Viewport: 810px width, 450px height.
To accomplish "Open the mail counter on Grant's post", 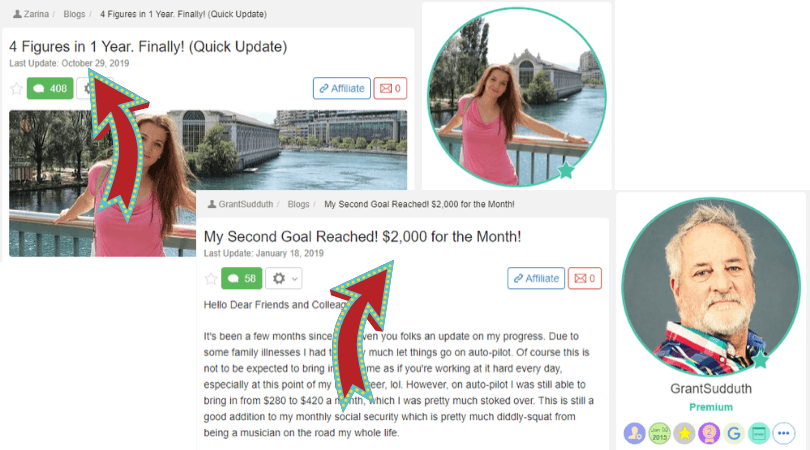I will coord(585,278).
